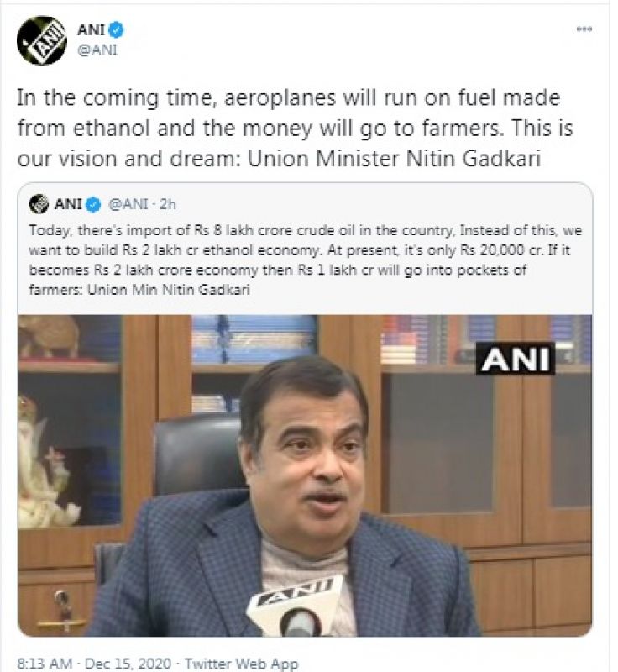
Task: Open the tweet's more options menu
Action: pos(584,29)
